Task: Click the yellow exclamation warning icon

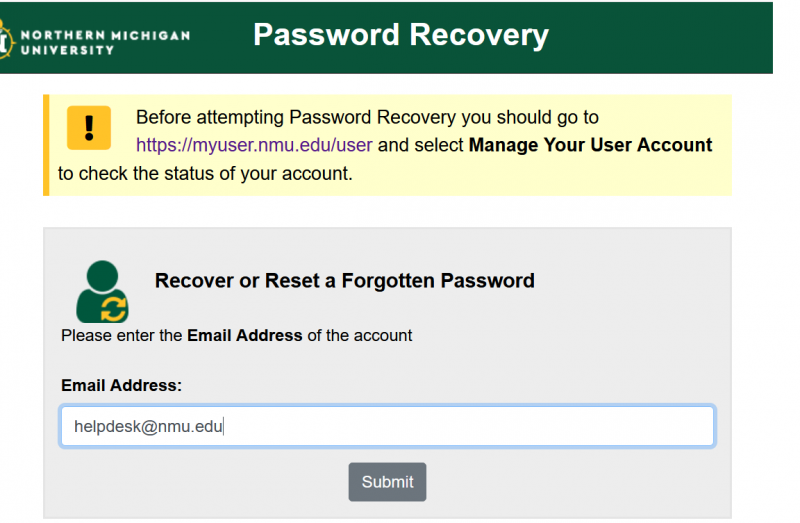Action: 89,127
